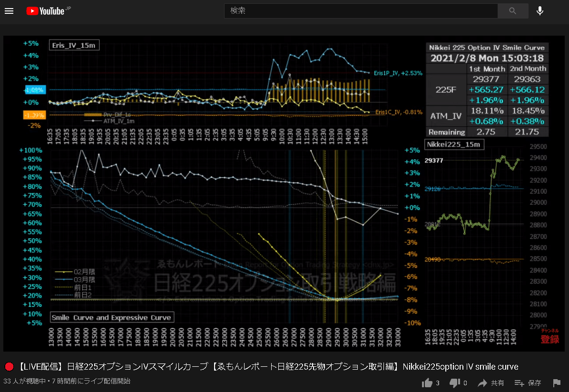Click the 前日2 legend entry
This screenshot has width=569, height=392.
click(73, 295)
